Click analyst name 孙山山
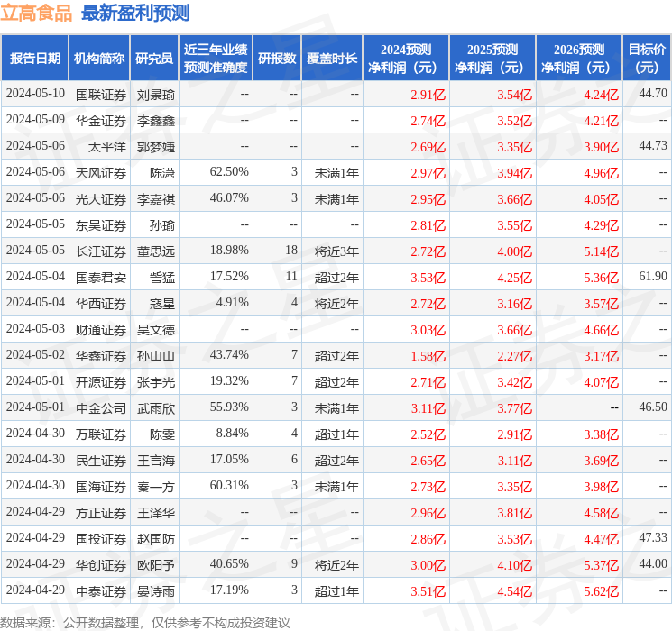The width and height of the screenshot is (672, 631). 156,356
